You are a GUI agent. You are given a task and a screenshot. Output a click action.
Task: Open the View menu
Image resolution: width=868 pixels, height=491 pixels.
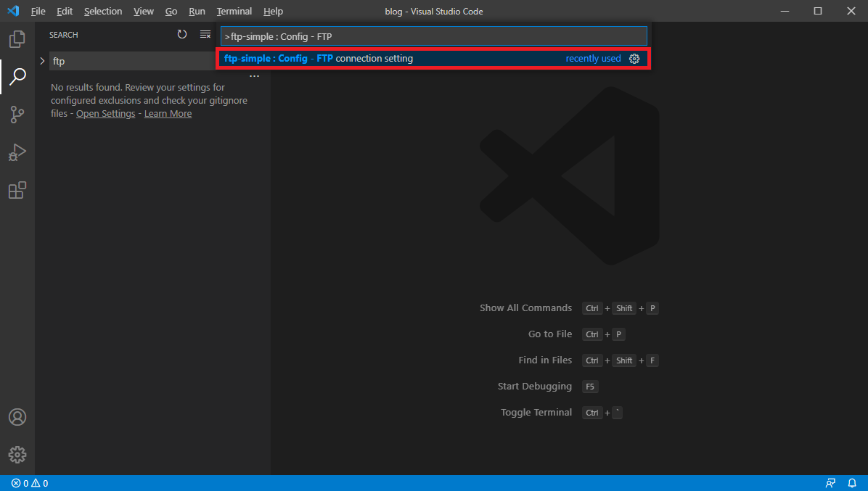click(143, 11)
